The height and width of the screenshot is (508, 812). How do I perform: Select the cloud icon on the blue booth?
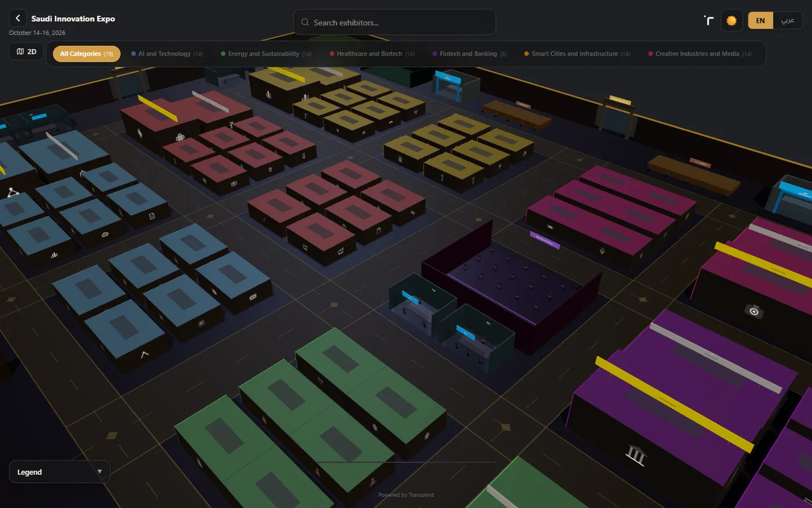tap(105, 235)
